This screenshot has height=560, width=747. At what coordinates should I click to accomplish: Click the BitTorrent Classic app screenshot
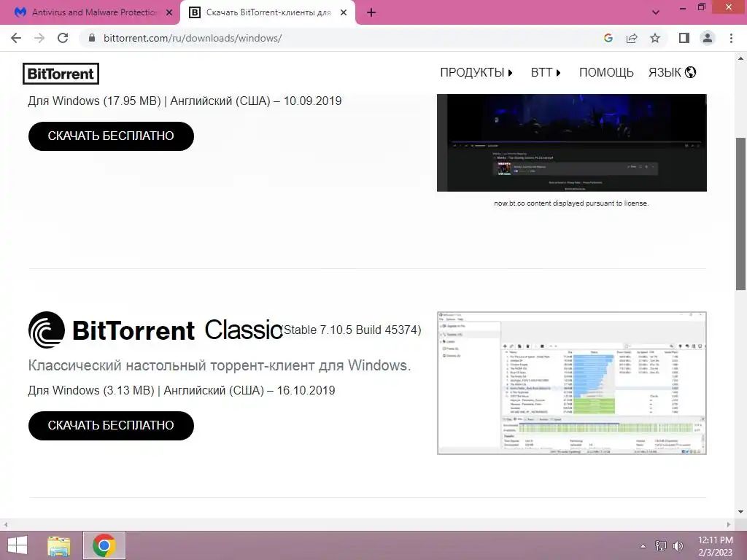click(572, 384)
